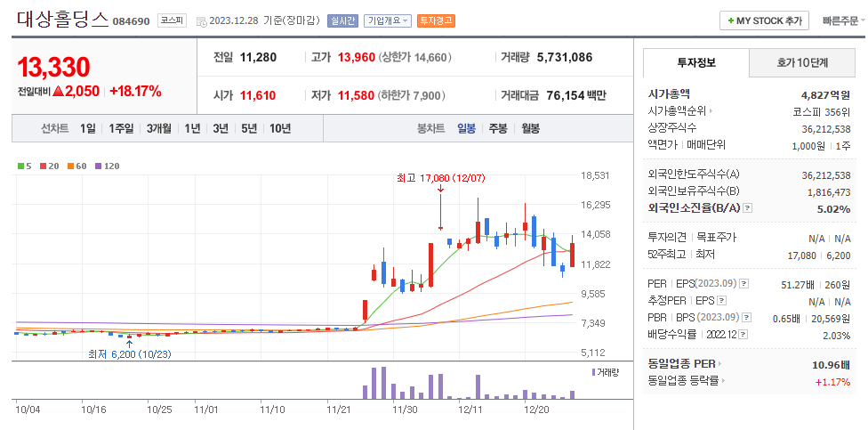Click the 시가 value 11,610
868x430 pixels.
pos(257,96)
